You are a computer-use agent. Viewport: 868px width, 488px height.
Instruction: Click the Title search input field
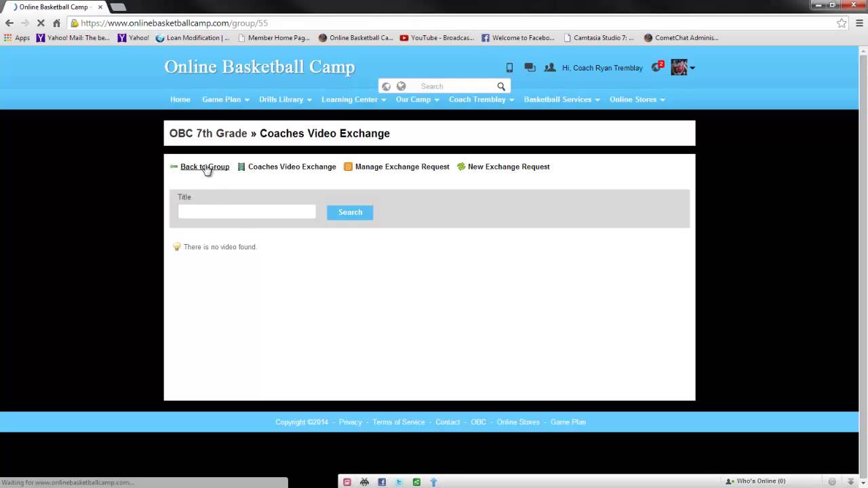click(247, 212)
